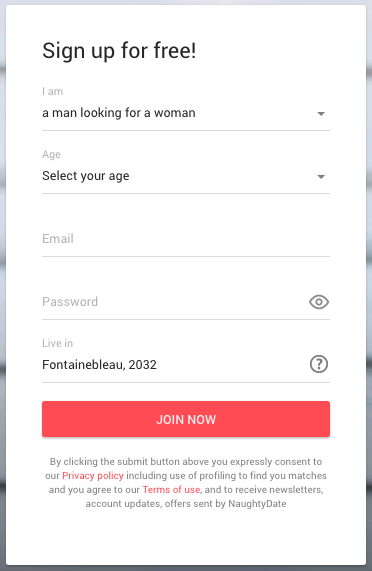Open the Privacy policy link
The image size is (372, 571).
pyautogui.click(x=93, y=476)
